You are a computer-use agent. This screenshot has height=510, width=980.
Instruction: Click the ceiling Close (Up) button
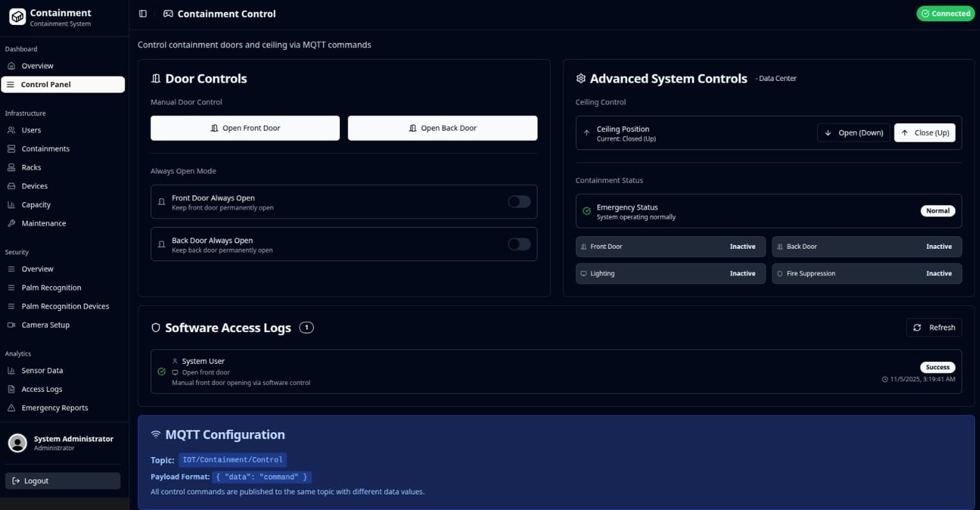click(x=924, y=133)
